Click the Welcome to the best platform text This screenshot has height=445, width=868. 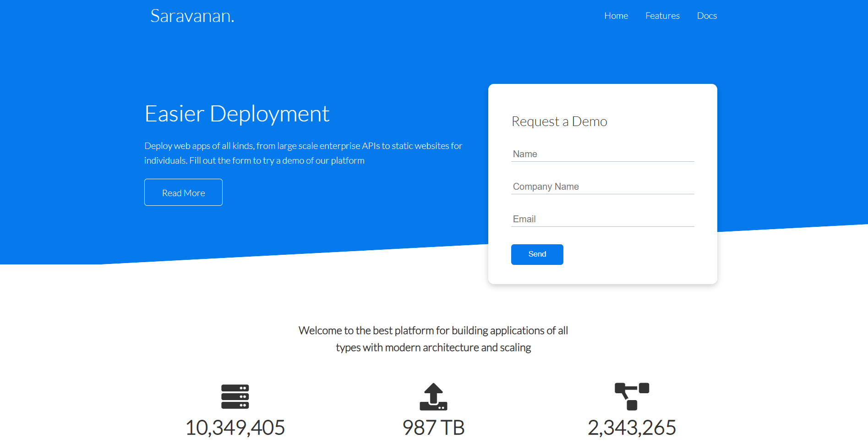433,339
